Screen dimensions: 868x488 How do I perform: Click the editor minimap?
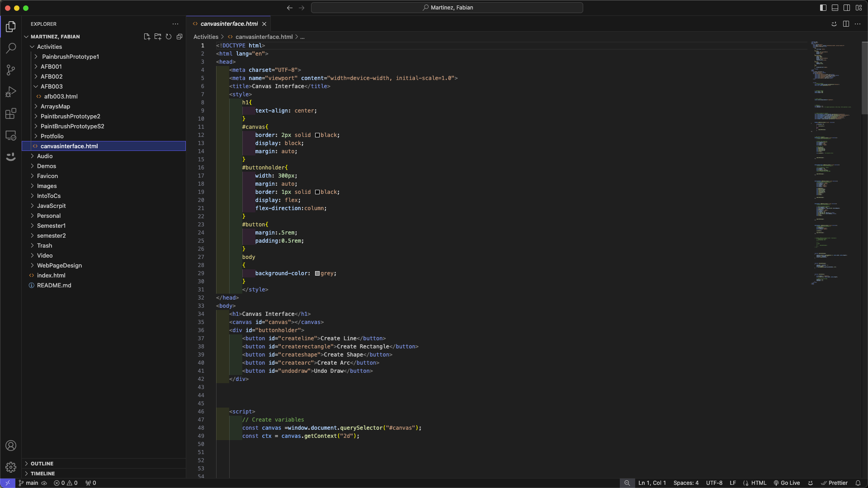click(834, 163)
